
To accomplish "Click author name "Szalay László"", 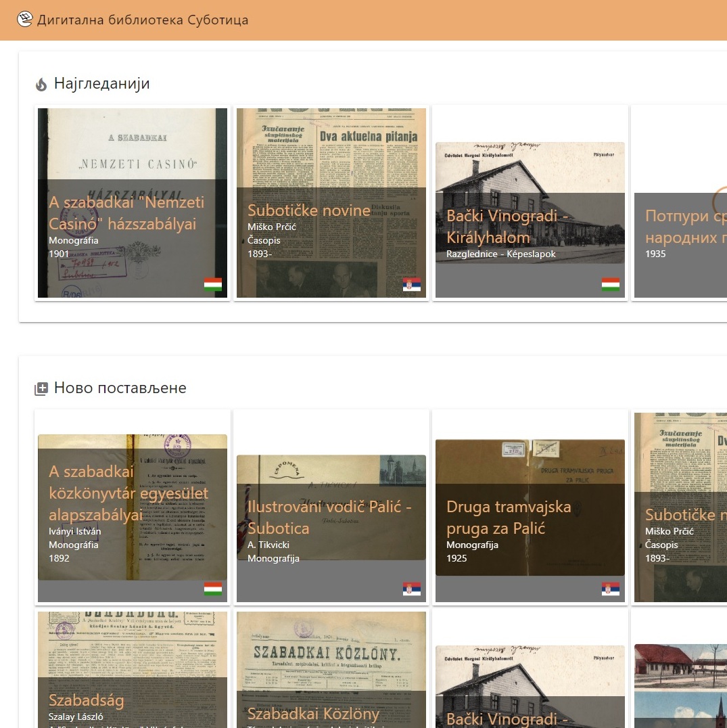I will [x=76, y=717].
